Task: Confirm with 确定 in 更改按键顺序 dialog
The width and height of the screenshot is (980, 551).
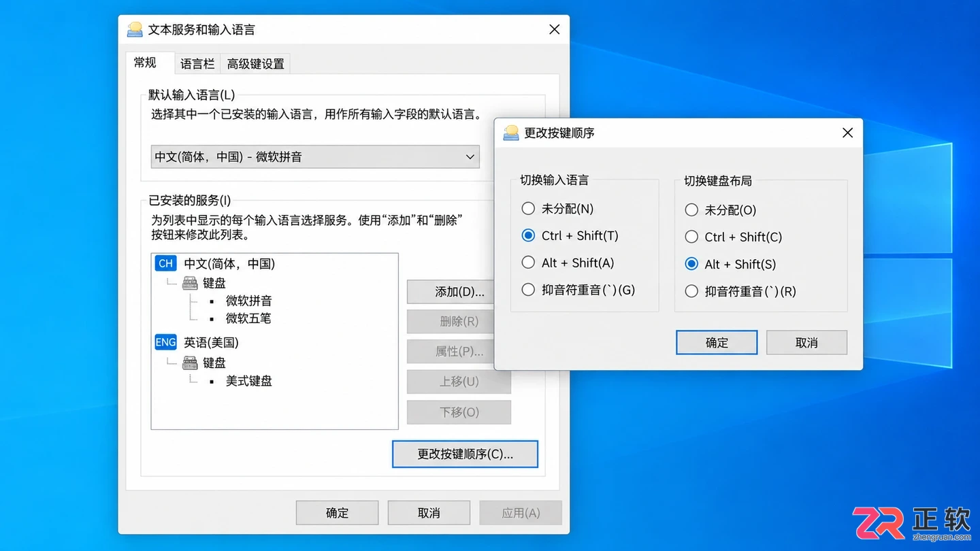Action: pos(717,343)
